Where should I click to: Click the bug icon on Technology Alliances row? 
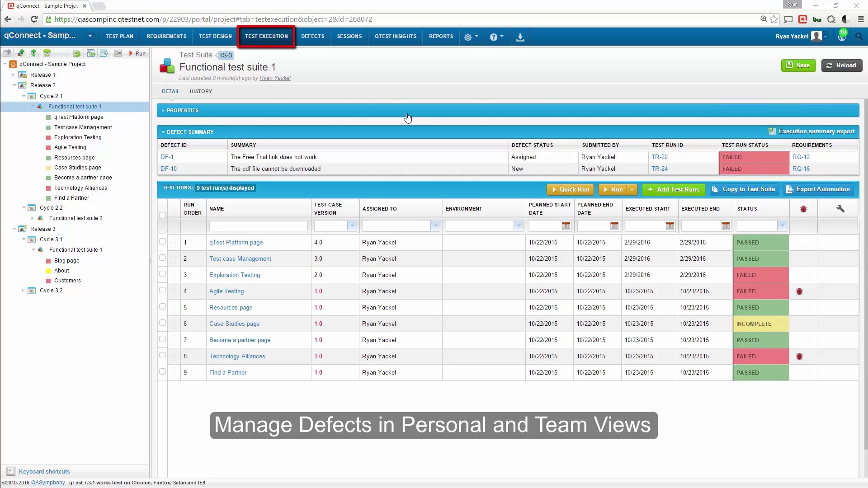[799, 356]
